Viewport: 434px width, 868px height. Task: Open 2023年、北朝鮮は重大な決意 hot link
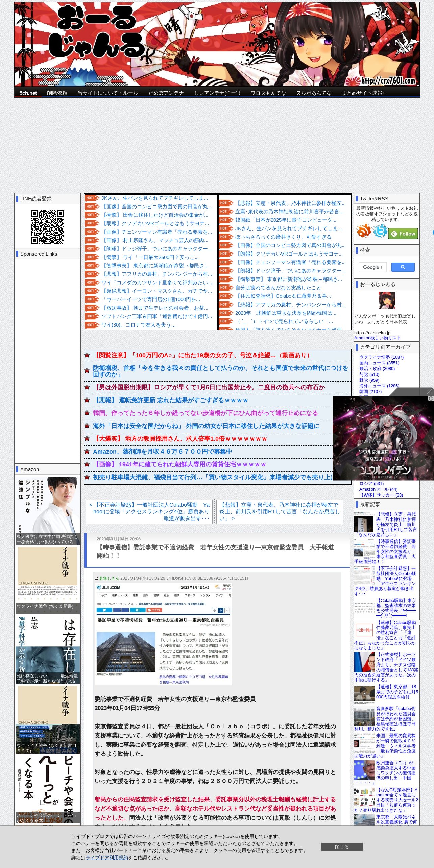click(x=286, y=313)
